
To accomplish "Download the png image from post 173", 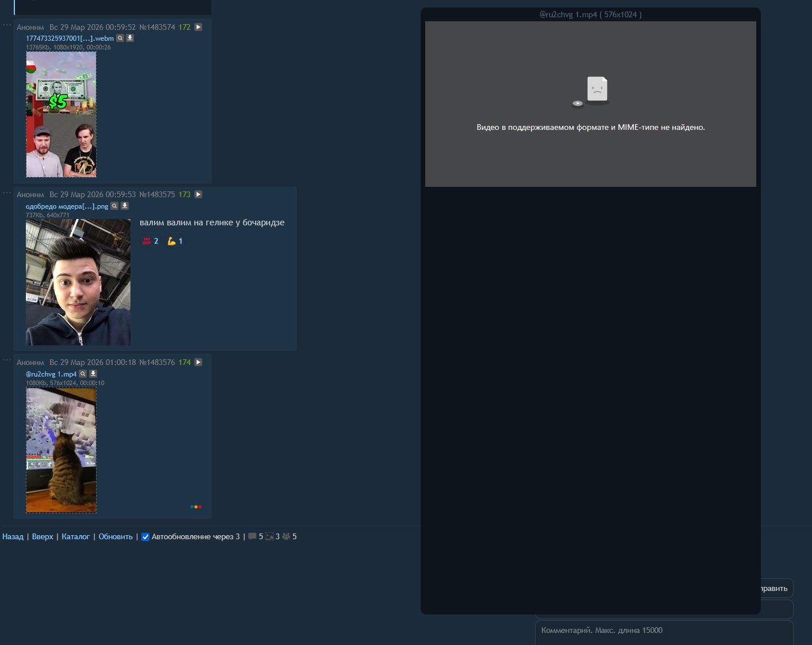I will click(125, 206).
